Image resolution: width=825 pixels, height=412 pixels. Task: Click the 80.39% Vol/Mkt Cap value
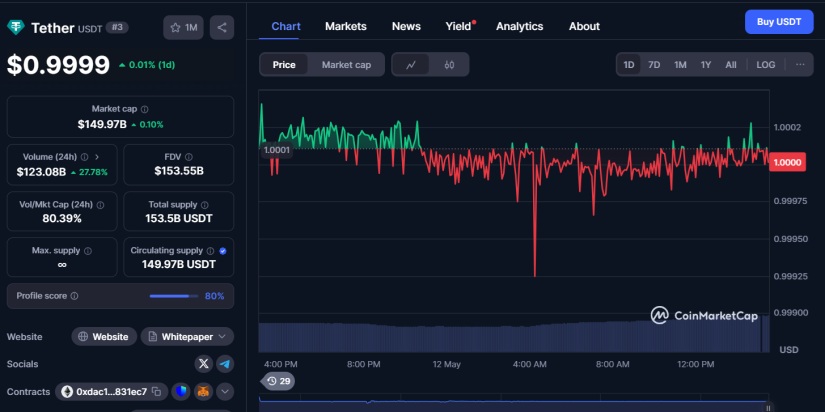click(62, 218)
